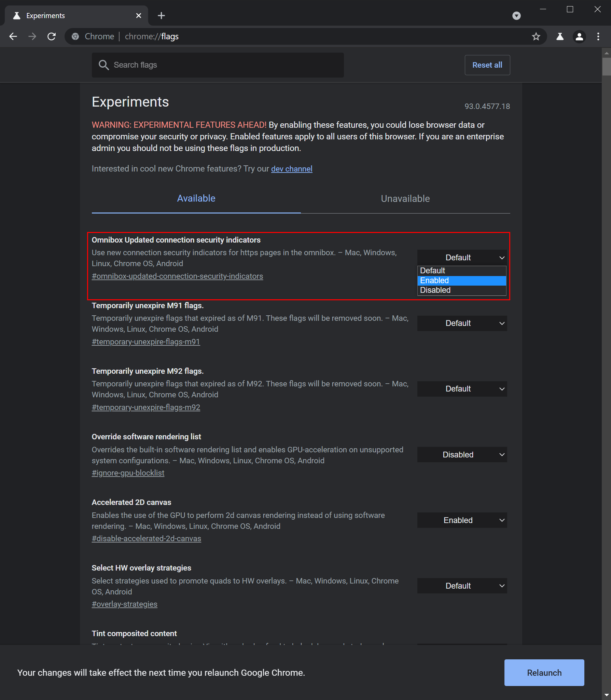Open Accelerated 2D canvas dropdown
The height and width of the screenshot is (700, 611).
pyautogui.click(x=462, y=520)
